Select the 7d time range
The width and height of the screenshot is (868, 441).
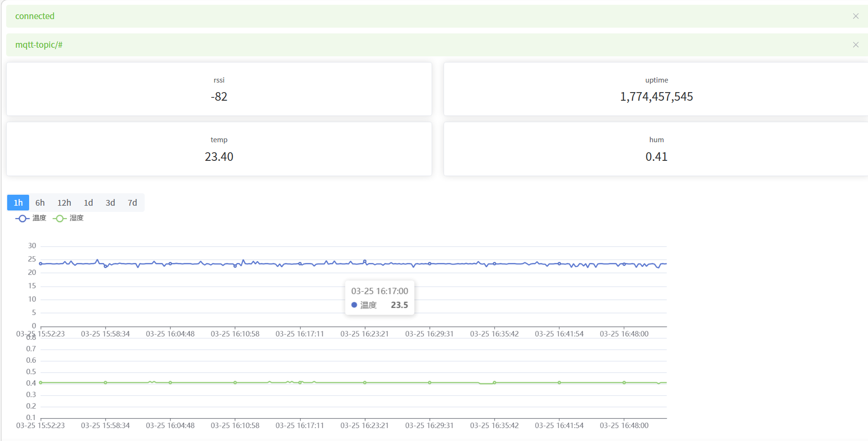pyautogui.click(x=132, y=203)
